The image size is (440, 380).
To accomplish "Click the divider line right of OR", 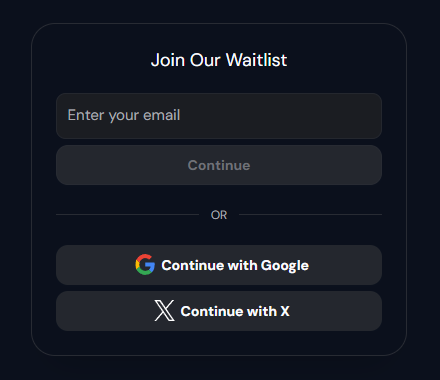I will point(311,215).
